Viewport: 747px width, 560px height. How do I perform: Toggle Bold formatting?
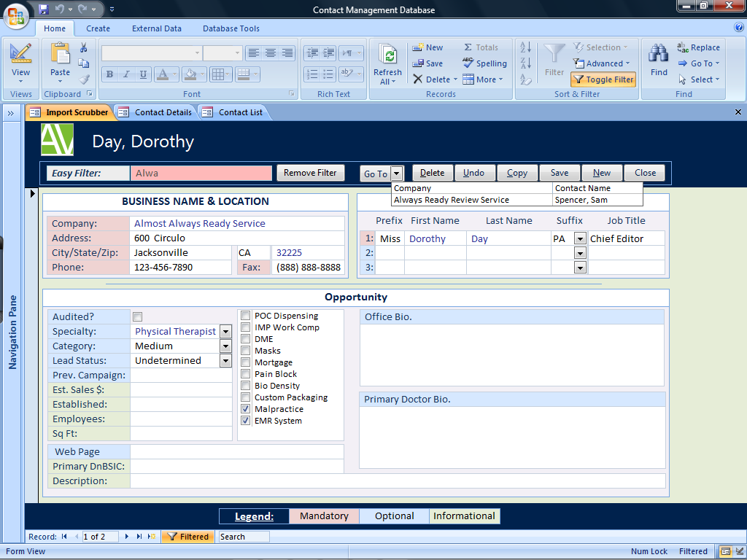click(x=110, y=74)
